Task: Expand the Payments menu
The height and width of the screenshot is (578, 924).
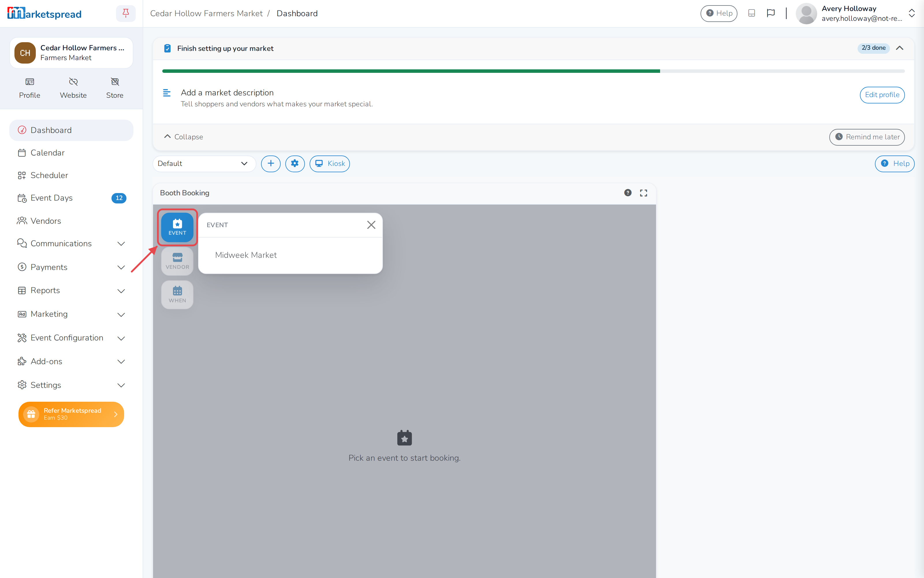Action: click(x=71, y=267)
